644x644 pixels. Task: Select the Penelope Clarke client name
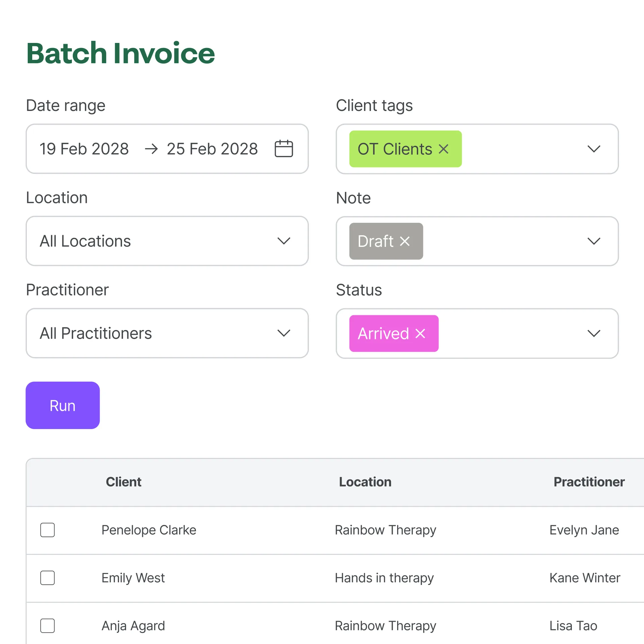click(149, 530)
